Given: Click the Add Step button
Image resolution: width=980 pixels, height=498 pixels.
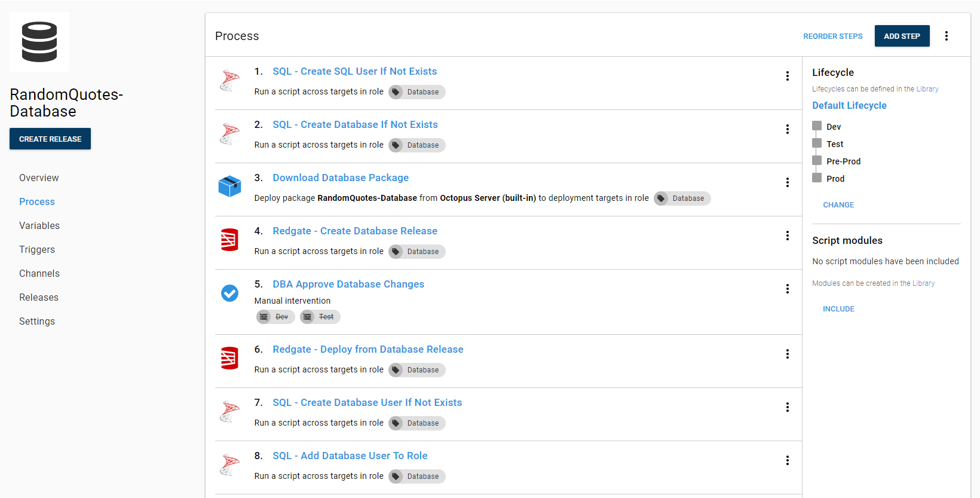Looking at the screenshot, I should coord(902,36).
